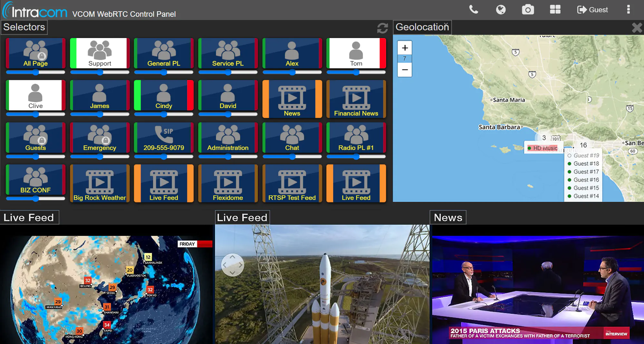Select the James user selector
The height and width of the screenshot is (344, 644).
click(x=100, y=95)
